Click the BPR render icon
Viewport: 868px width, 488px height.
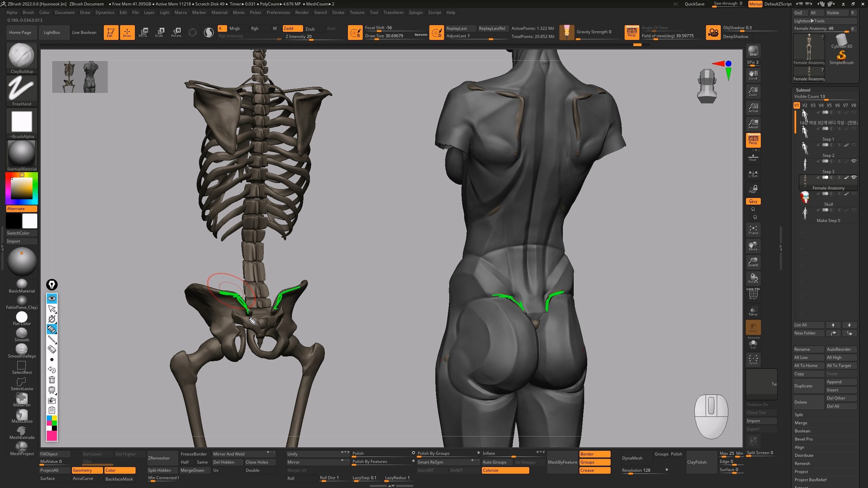[753, 51]
